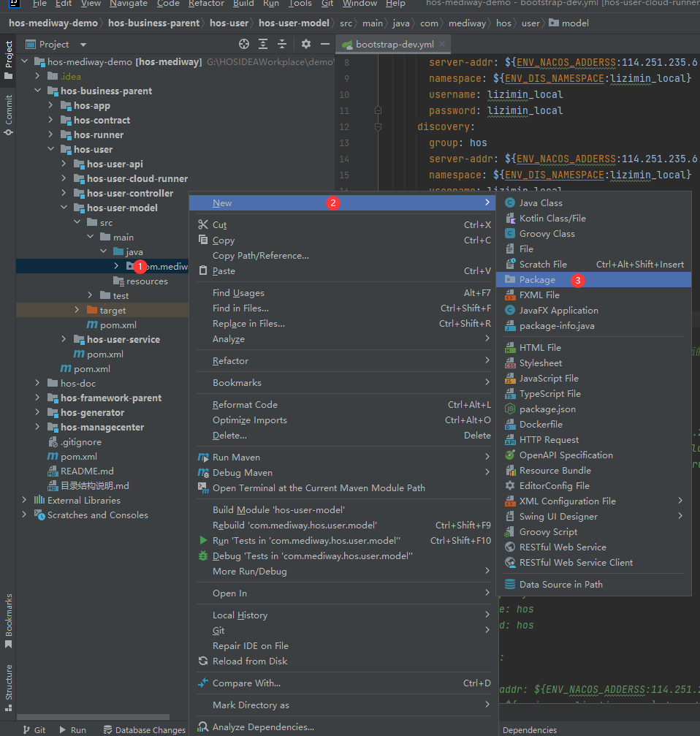
Task: Open the Database Changes bottom tab
Action: coord(145,730)
